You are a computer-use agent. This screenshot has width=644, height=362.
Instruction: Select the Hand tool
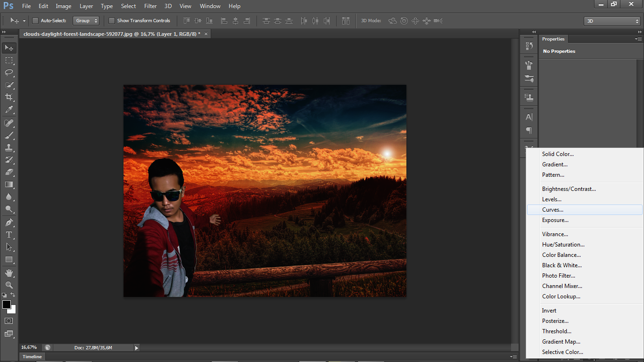pos(9,272)
